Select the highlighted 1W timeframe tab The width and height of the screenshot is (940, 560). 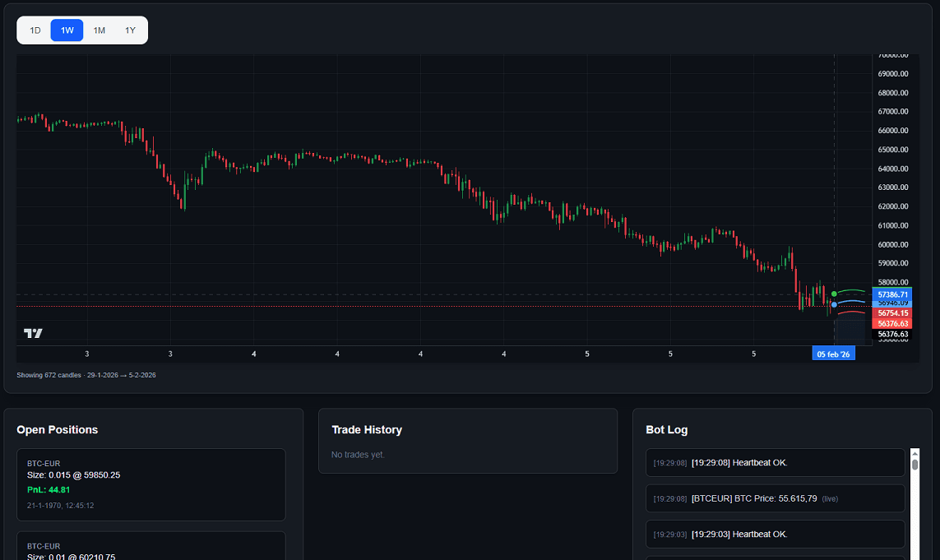pyautogui.click(x=67, y=30)
